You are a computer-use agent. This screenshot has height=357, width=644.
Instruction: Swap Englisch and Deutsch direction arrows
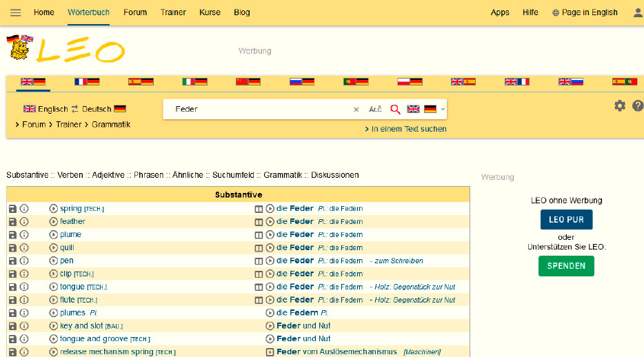point(74,109)
